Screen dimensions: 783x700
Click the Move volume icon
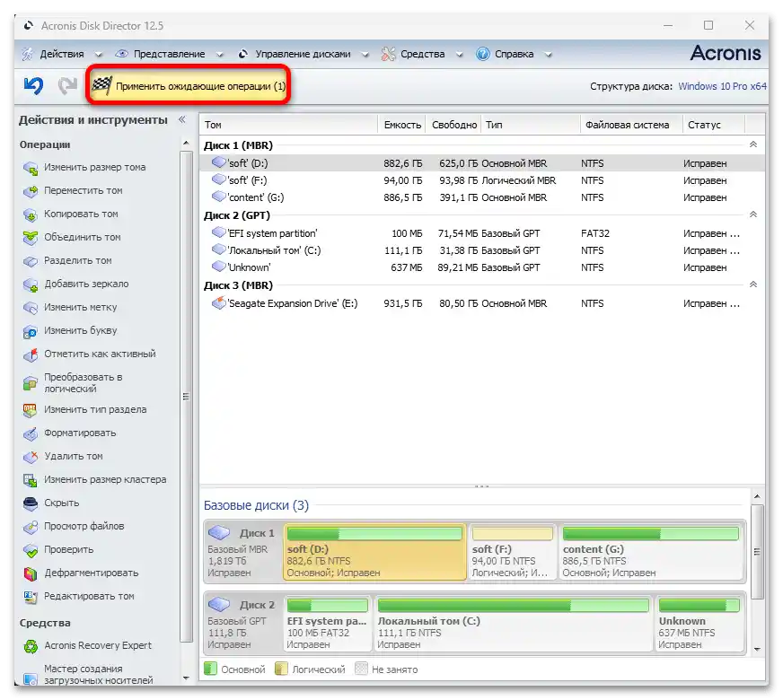(x=31, y=191)
